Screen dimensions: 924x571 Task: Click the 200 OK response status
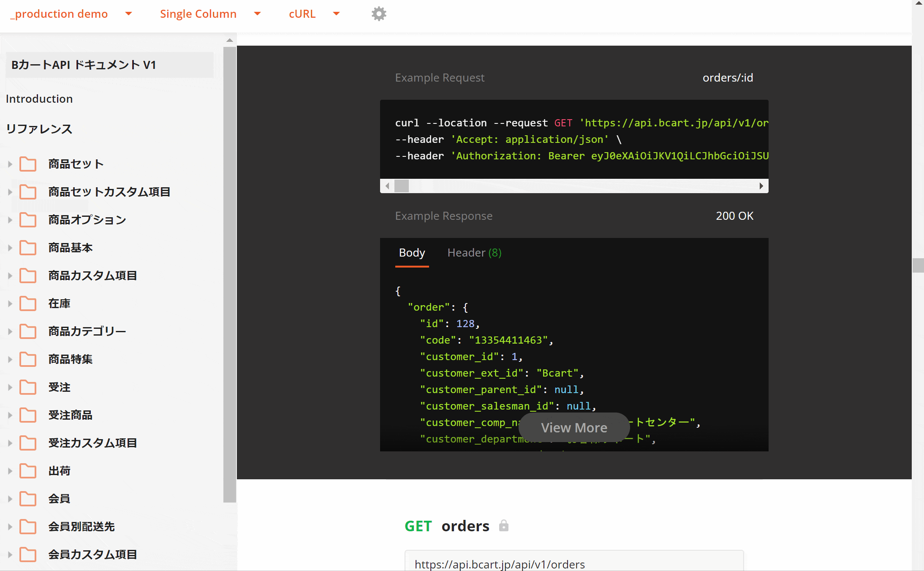coord(734,216)
